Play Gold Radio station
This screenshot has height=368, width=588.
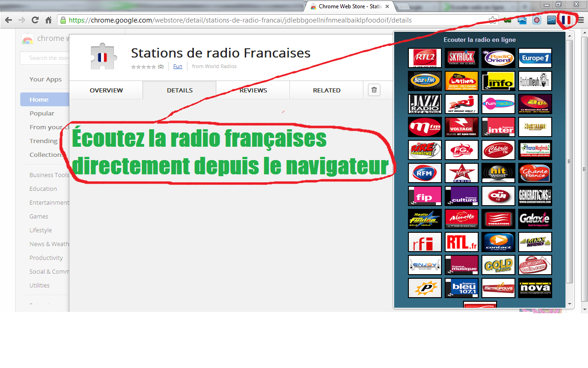[498, 265]
